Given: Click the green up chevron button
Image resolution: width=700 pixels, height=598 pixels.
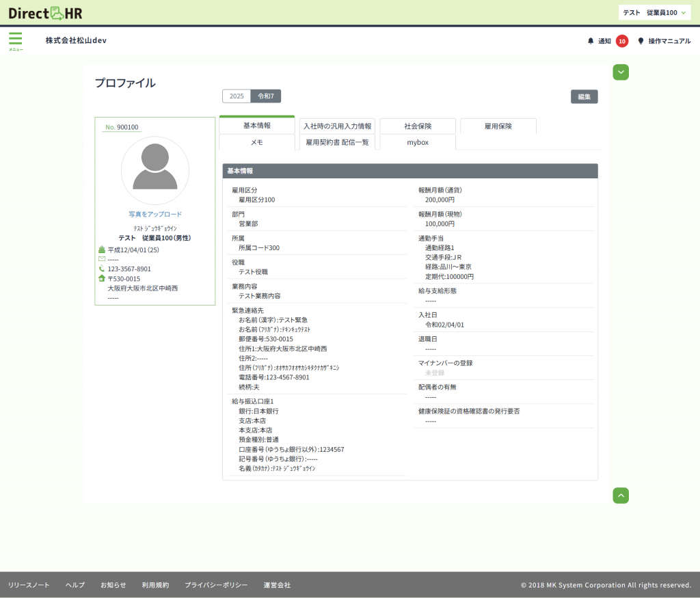Looking at the screenshot, I should [621, 495].
